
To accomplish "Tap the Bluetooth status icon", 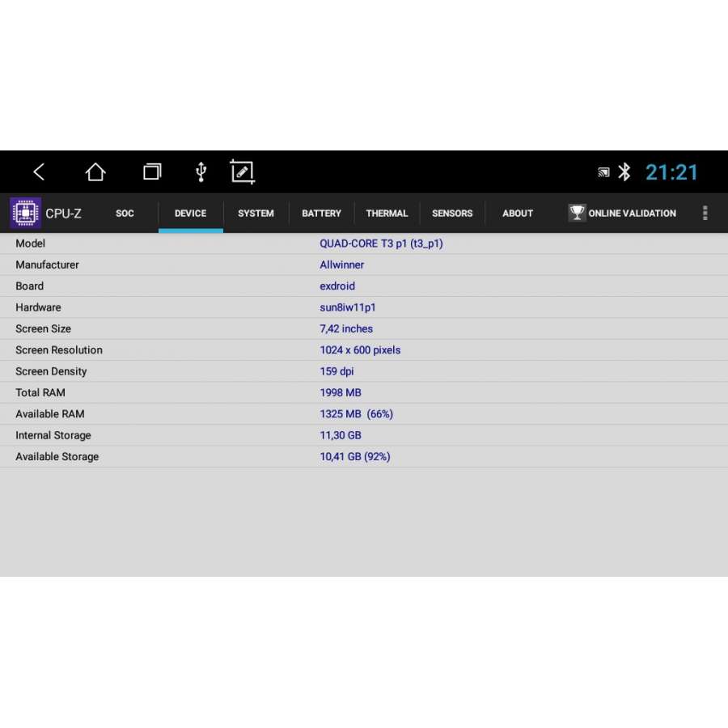I will point(624,171).
